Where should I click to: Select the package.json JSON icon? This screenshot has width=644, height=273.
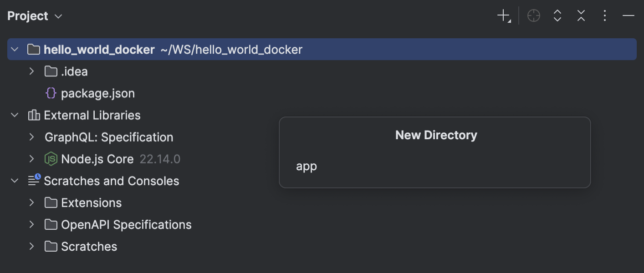click(x=50, y=93)
